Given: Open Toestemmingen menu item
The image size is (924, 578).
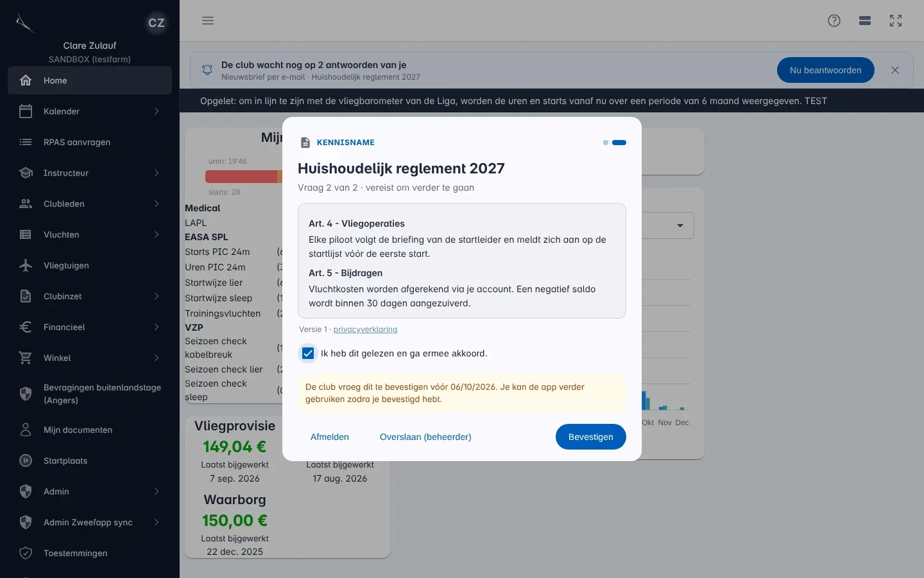Looking at the screenshot, I should coord(90,553).
